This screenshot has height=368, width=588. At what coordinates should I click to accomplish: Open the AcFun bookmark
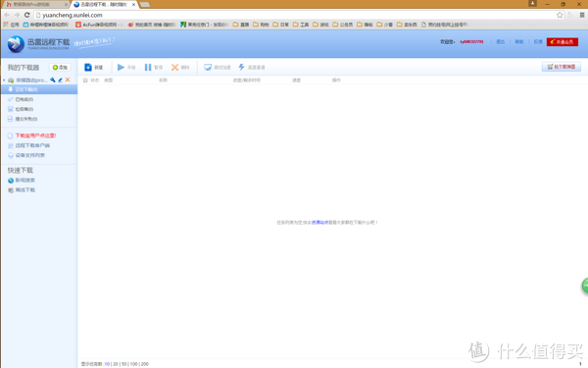click(x=98, y=25)
